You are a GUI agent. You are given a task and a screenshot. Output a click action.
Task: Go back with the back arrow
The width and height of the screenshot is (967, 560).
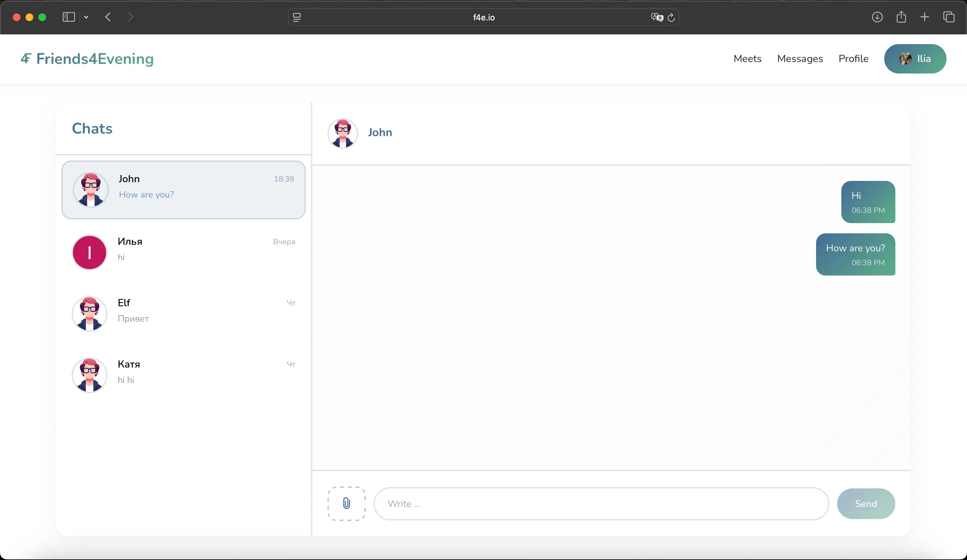tap(108, 17)
